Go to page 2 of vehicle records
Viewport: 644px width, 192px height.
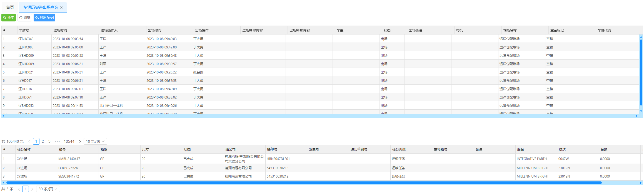(43, 141)
